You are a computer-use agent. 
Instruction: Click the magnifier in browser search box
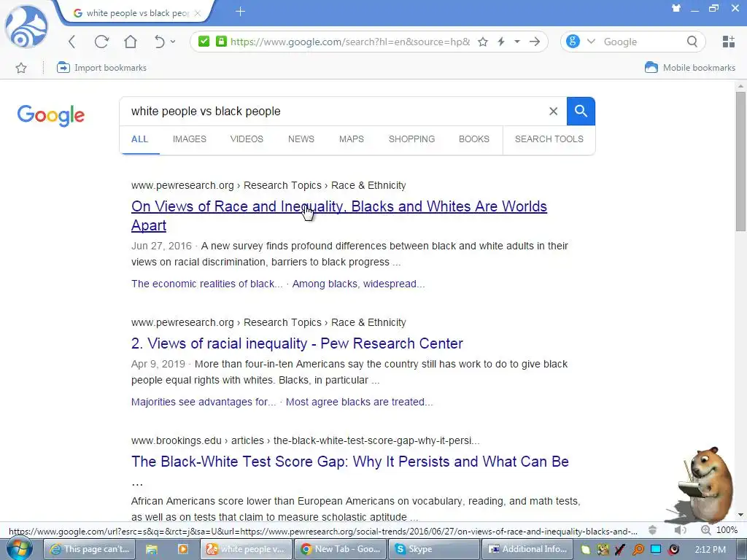click(692, 42)
